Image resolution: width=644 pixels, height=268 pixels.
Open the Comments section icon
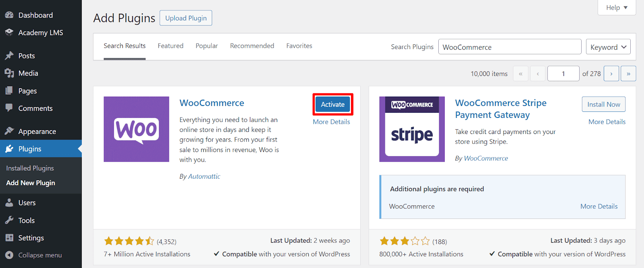[x=9, y=108]
